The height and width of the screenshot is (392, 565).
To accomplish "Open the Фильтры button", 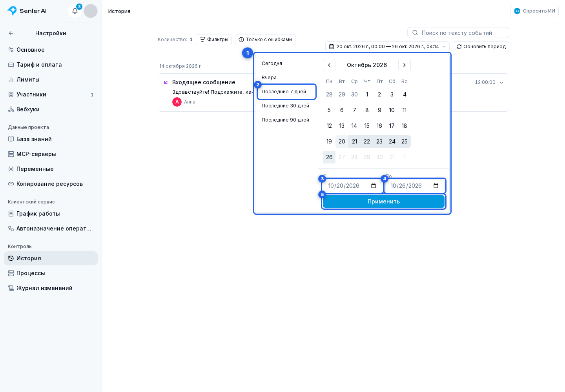I will [x=214, y=40].
